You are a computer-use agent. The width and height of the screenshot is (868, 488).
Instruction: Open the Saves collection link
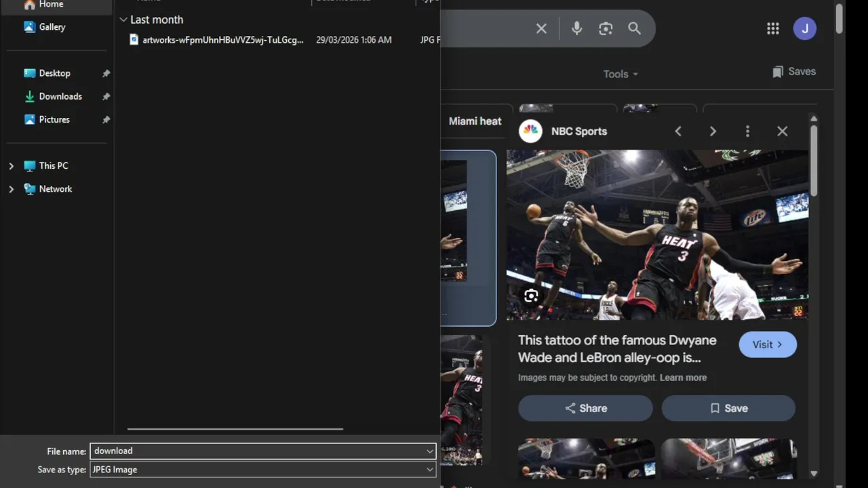[x=794, y=72]
